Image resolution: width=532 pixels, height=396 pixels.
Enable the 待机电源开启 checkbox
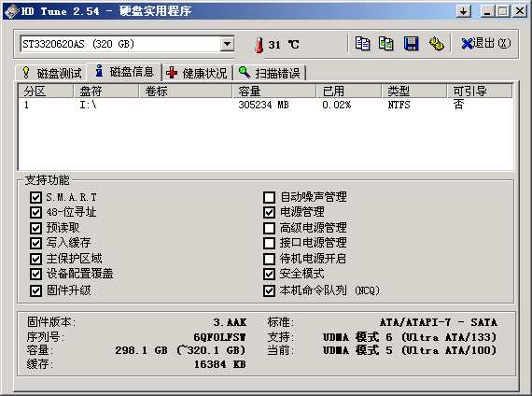(x=269, y=259)
